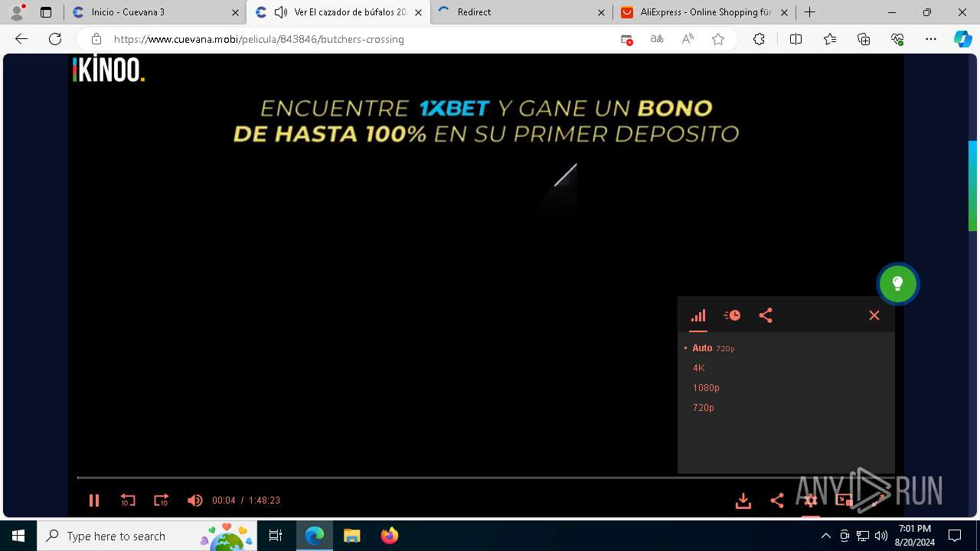Open Task View on taskbar

(276, 536)
